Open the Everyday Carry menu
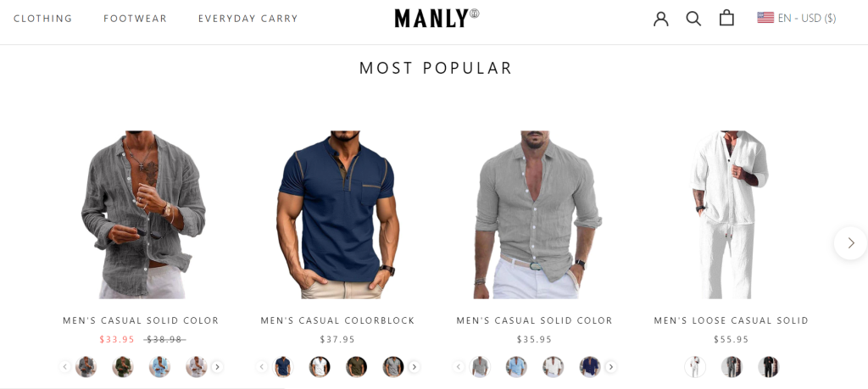868x389 pixels. (248, 19)
